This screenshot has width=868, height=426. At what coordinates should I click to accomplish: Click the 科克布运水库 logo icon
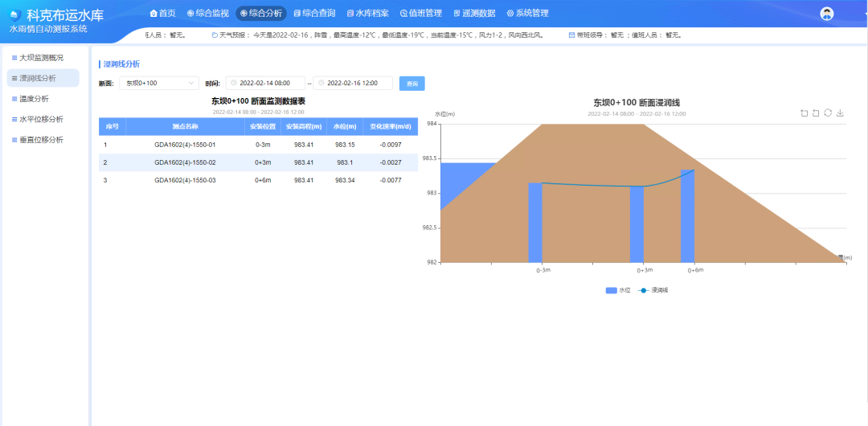pyautogui.click(x=16, y=15)
